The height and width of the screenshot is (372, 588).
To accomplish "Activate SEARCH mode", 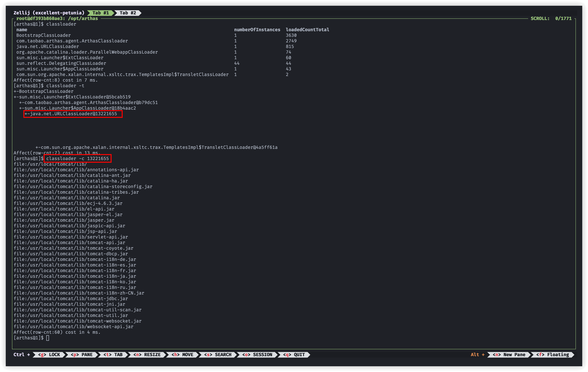I will coord(217,355).
